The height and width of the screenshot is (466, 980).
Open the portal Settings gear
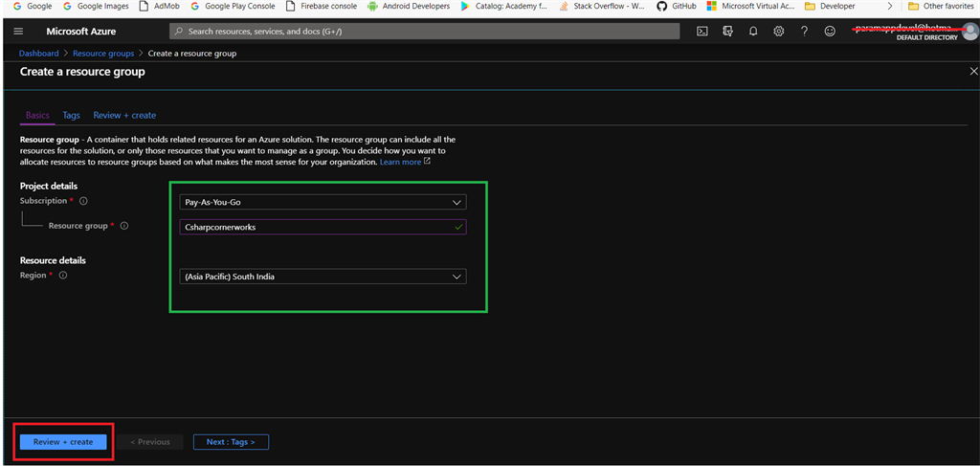pyautogui.click(x=779, y=32)
